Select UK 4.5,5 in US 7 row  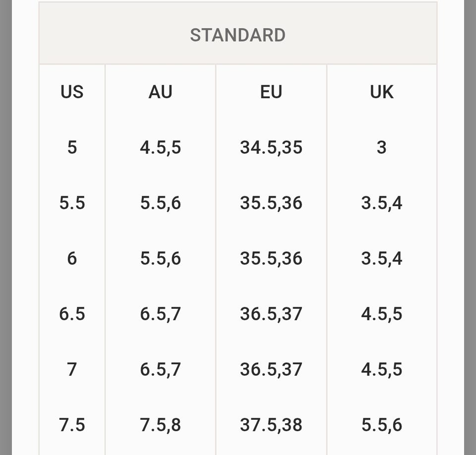point(381,369)
